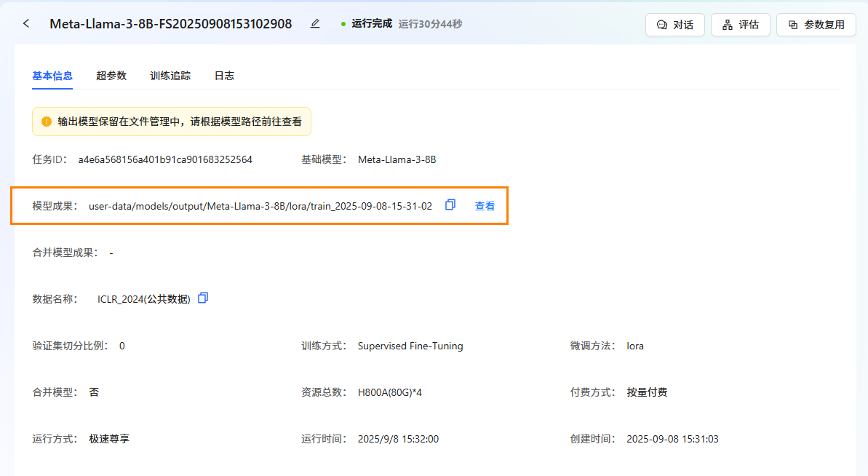
Task: Click the pencil icon to rename the task
Action: point(315,24)
